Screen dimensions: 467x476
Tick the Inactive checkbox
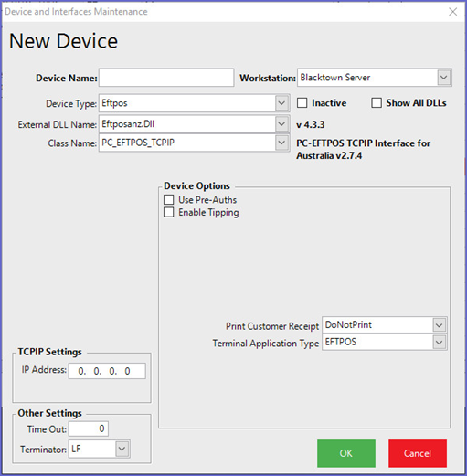coord(302,103)
